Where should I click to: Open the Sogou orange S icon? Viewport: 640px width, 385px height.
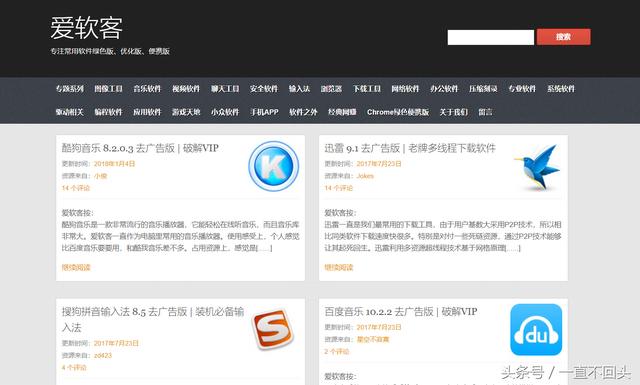click(x=273, y=329)
